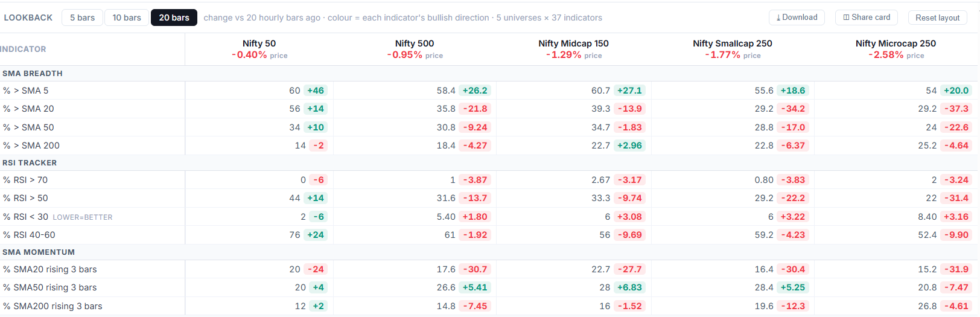
Task: Click the +24 badge in RSI 40-60 row
Action: [x=316, y=235]
